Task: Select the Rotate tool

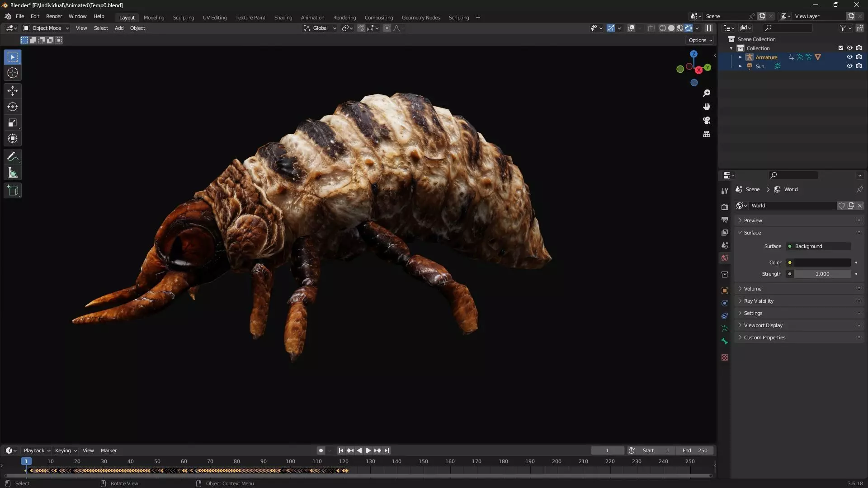Action: pyautogui.click(x=13, y=107)
